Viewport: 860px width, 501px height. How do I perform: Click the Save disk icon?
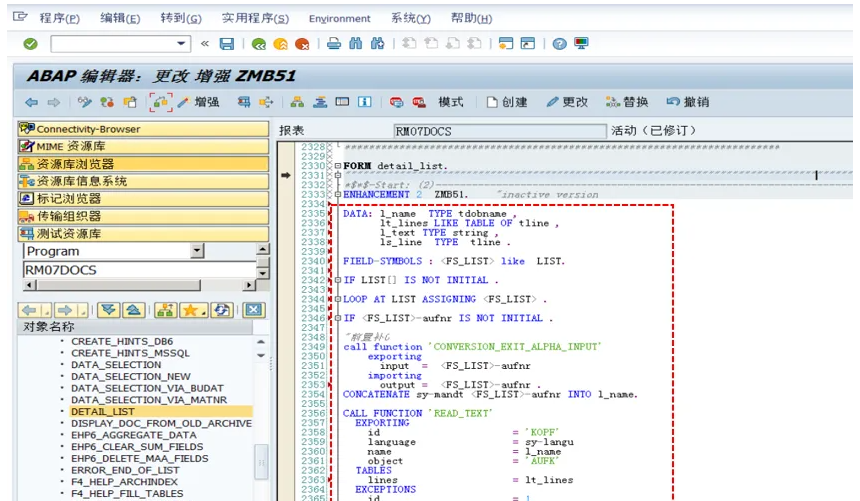coord(227,44)
